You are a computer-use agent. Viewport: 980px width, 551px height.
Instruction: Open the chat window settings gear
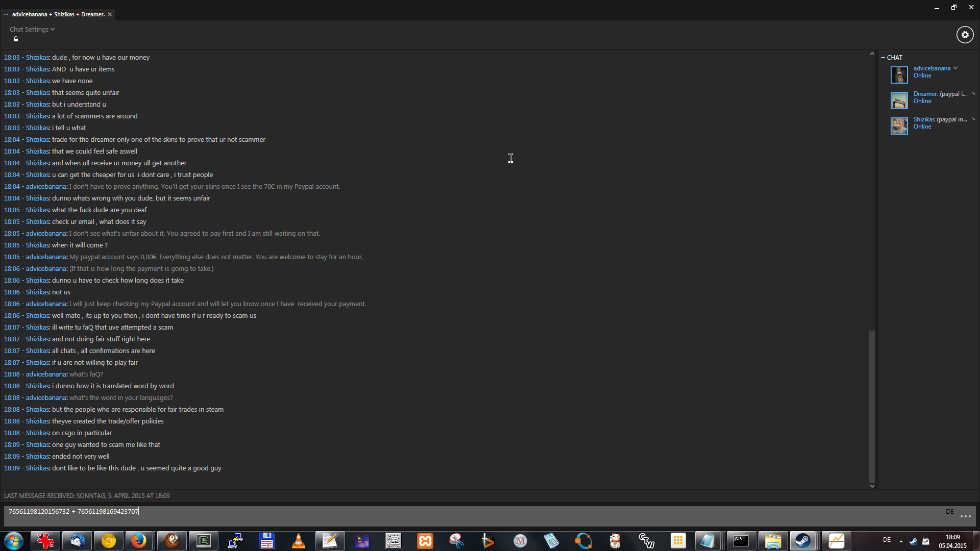coord(965,35)
